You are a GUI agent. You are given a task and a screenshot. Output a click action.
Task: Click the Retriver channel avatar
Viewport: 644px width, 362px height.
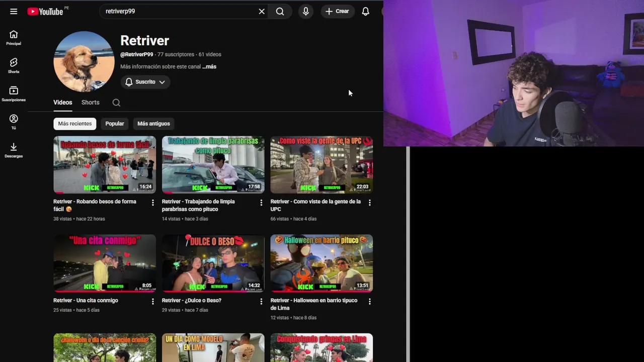click(84, 61)
